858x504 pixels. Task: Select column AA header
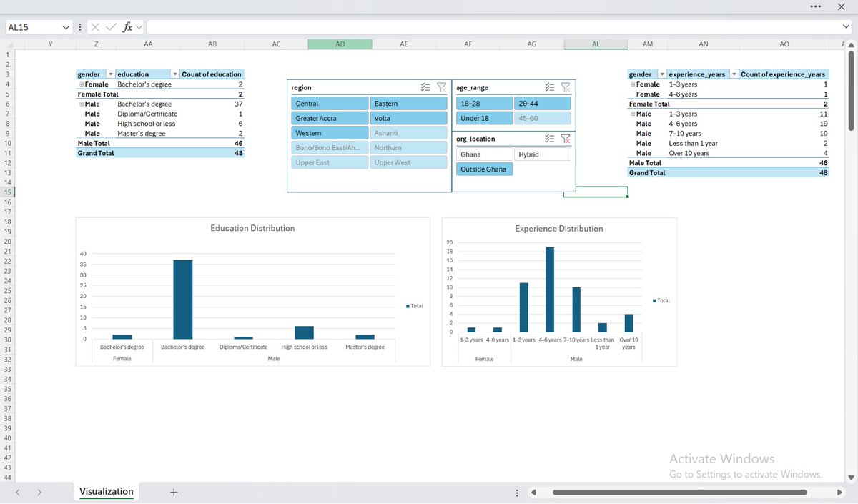[x=148, y=44]
